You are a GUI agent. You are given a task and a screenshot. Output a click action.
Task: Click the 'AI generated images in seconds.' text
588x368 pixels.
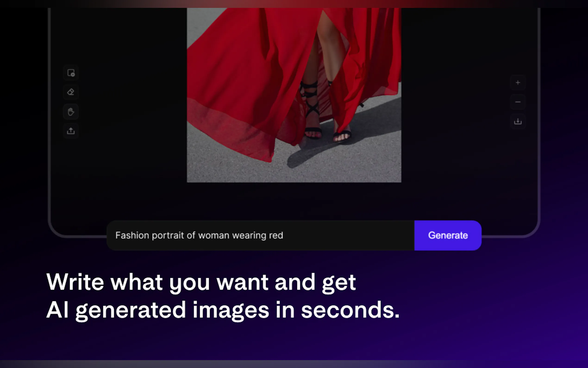tap(223, 310)
